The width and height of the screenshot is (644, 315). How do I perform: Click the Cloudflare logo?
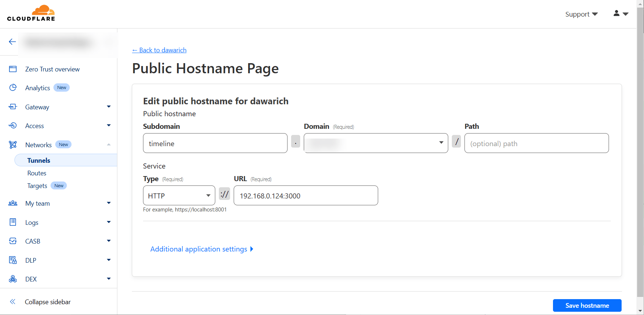click(x=31, y=13)
